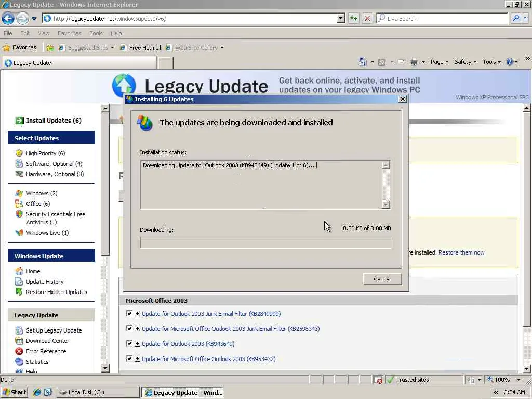Open the Download Center link
The height and width of the screenshot is (399, 532).
point(47,341)
